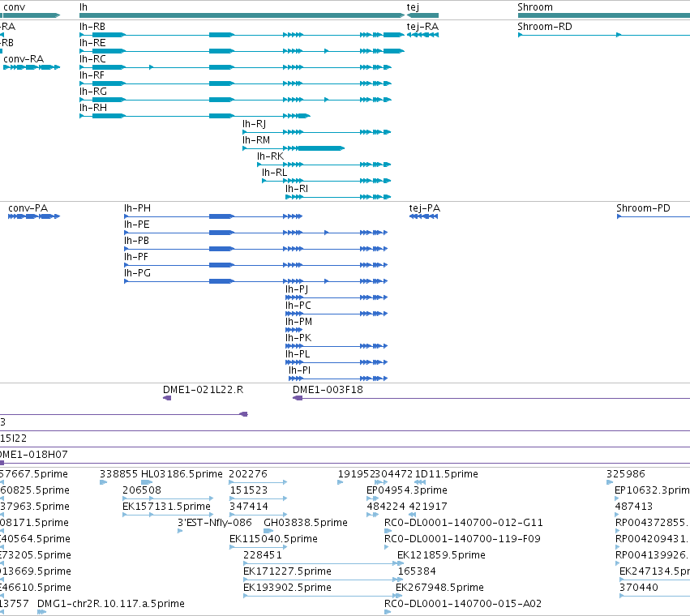Click the Ih-RI transcript label
690x616 pixels.
[x=297, y=189]
